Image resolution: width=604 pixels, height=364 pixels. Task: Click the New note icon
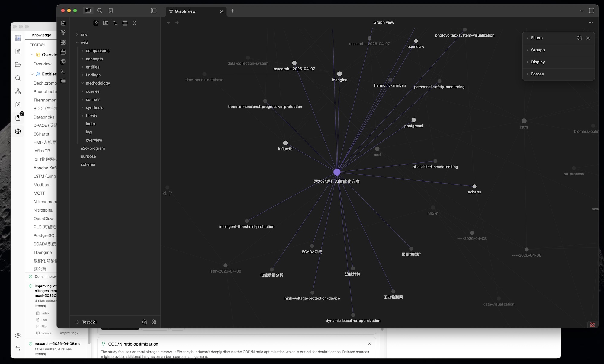96,23
